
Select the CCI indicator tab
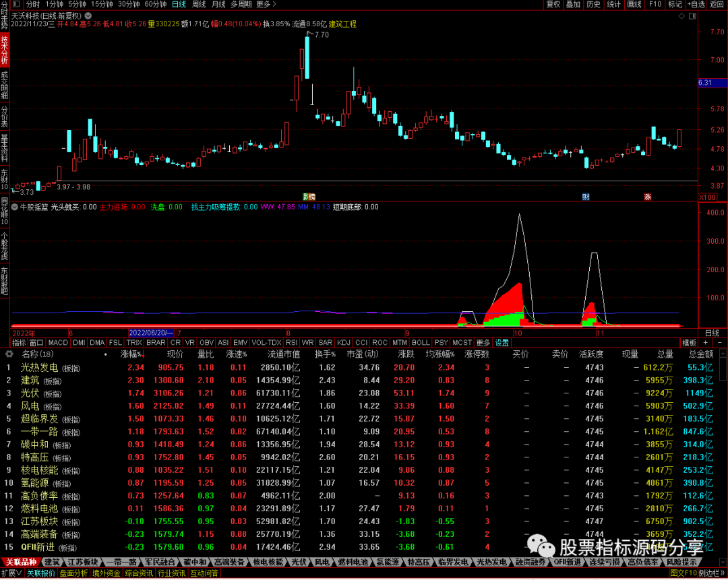coord(361,342)
